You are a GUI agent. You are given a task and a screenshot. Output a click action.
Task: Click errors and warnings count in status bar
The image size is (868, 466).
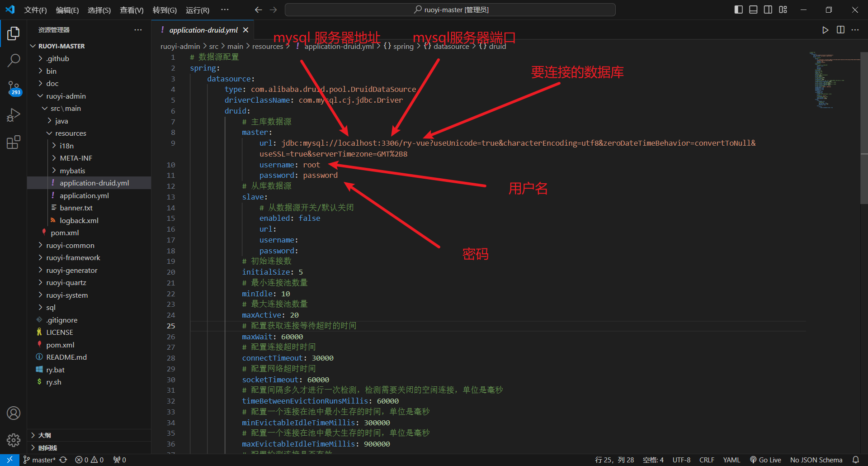point(89,460)
